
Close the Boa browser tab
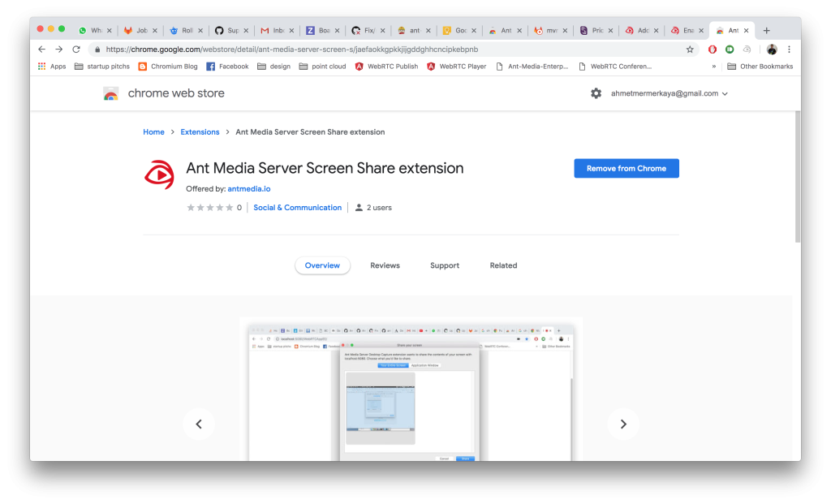pos(337,31)
